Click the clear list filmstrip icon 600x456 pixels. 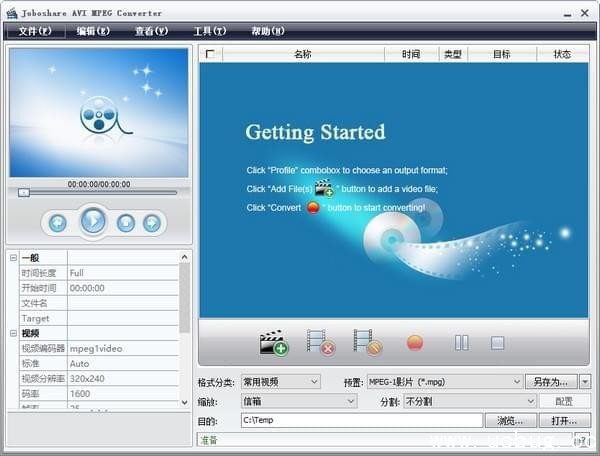coord(367,343)
